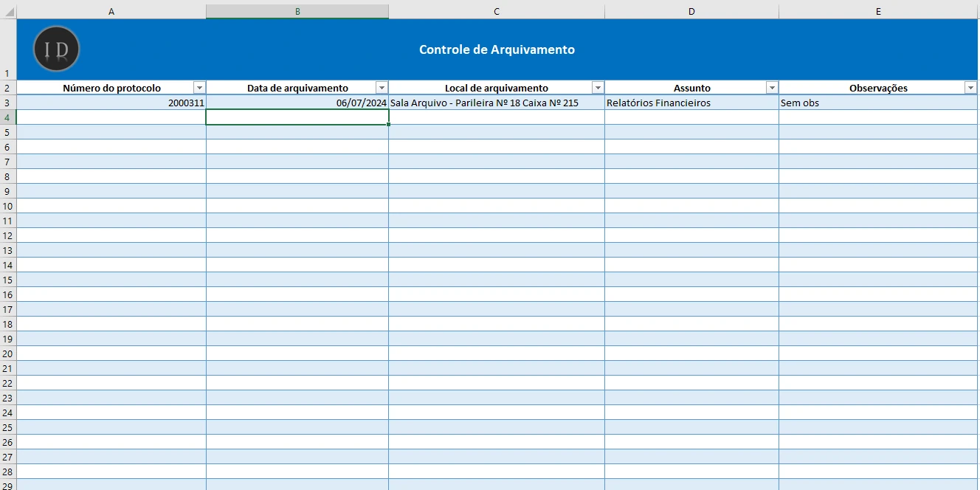Select row 3 by its row number

(x=7, y=103)
